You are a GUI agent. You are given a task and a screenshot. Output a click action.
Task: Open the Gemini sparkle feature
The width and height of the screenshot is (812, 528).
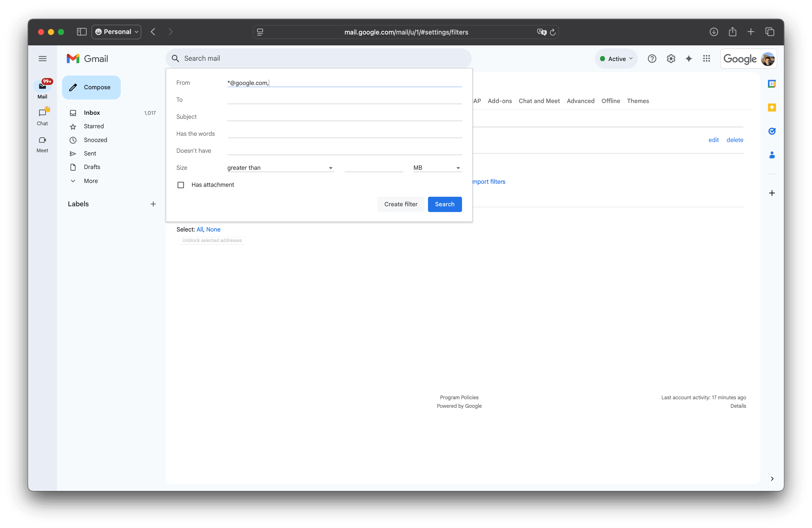[689, 58]
